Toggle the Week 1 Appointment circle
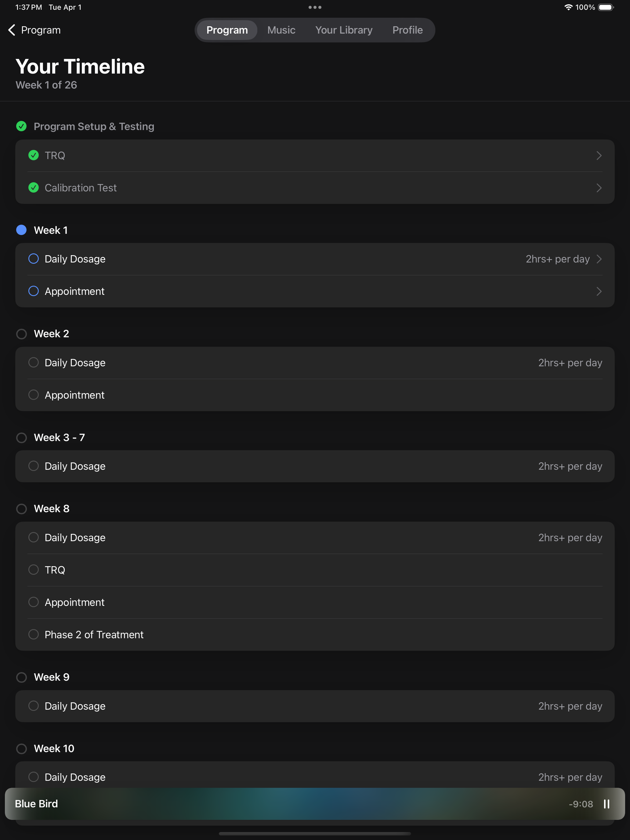Viewport: 630px width, 840px height. pyautogui.click(x=33, y=291)
